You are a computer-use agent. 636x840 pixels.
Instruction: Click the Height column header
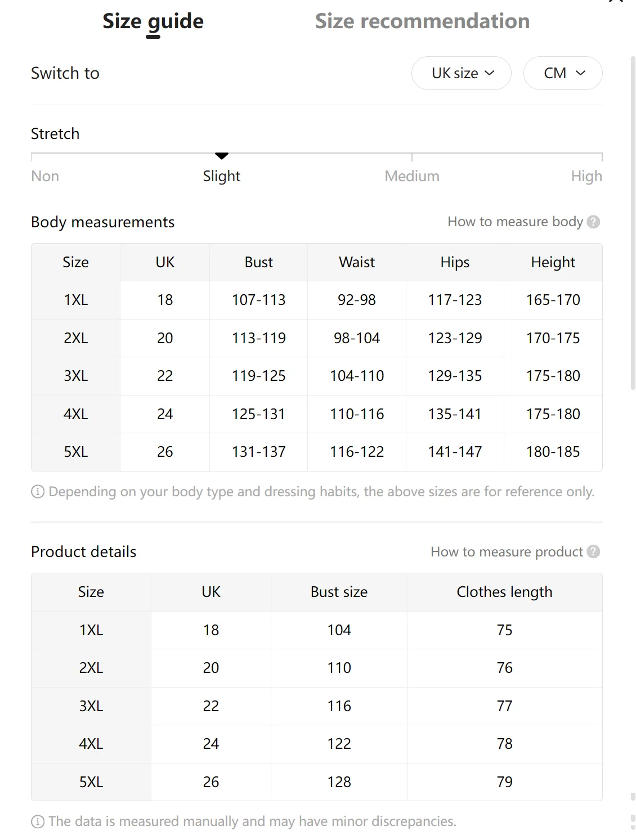pyautogui.click(x=553, y=262)
